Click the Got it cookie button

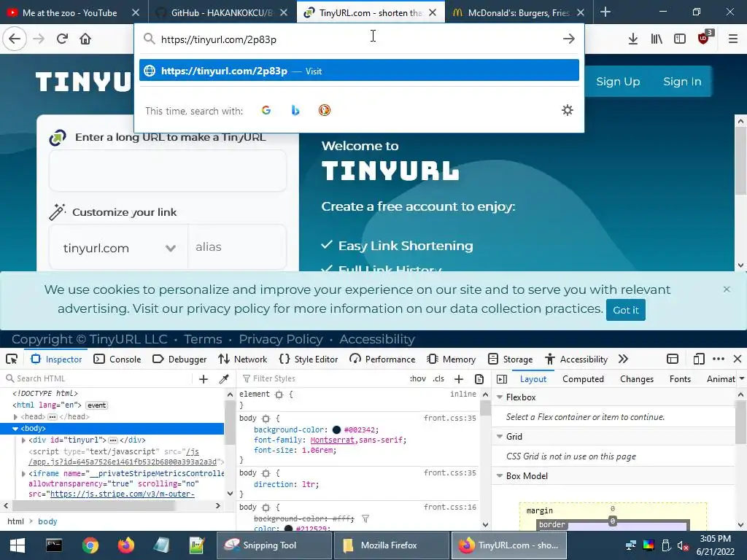pyautogui.click(x=625, y=310)
